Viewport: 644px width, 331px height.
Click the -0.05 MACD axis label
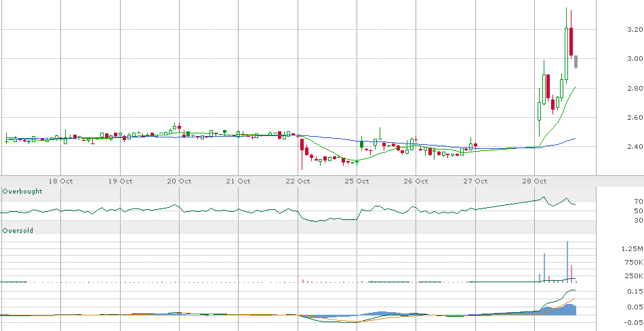click(634, 322)
